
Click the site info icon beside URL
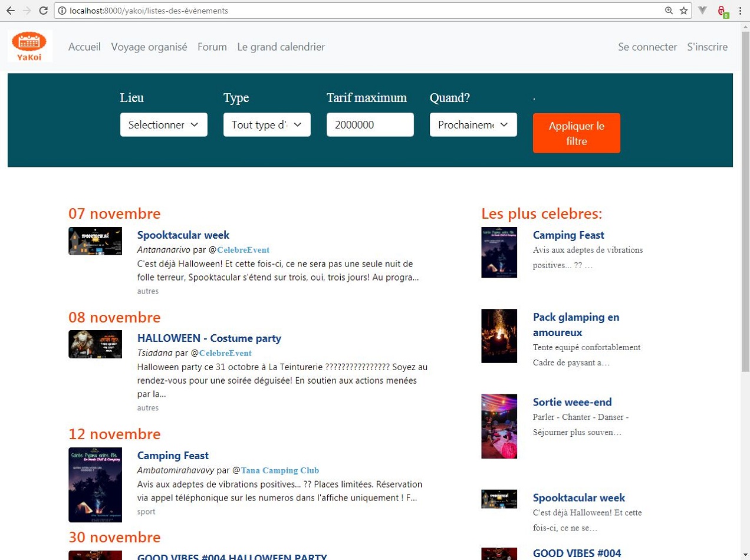coord(62,11)
